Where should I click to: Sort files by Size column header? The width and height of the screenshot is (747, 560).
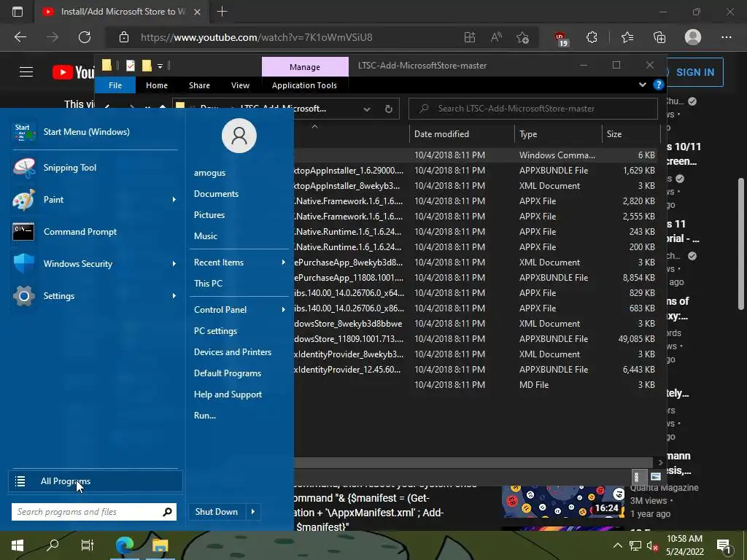(x=631, y=134)
